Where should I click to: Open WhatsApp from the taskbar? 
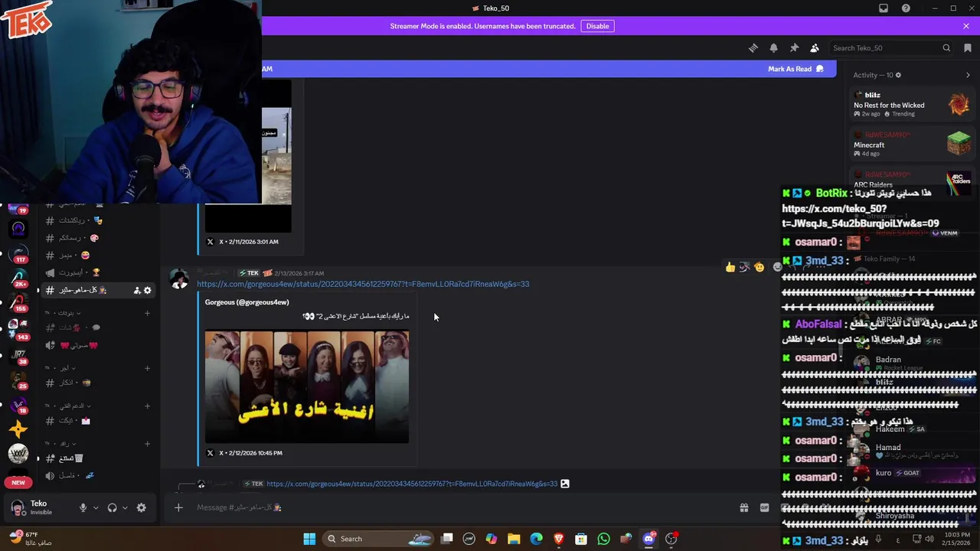pyautogui.click(x=603, y=539)
